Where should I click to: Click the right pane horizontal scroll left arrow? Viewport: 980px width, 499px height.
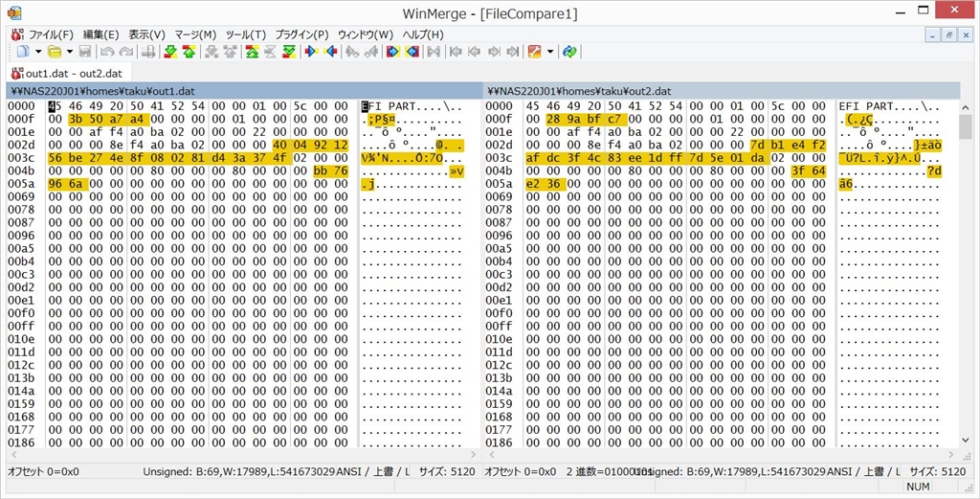tap(492, 455)
